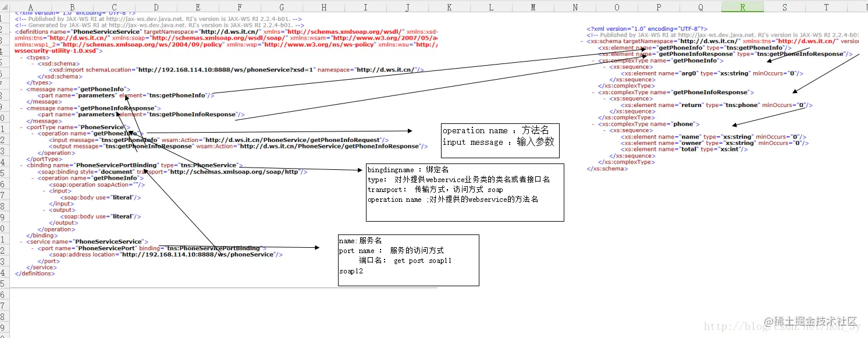Collapse xs:complexType name="getPhoneInfoResponse" node
This screenshot has height=338, width=868.
pyautogui.click(x=593, y=92)
